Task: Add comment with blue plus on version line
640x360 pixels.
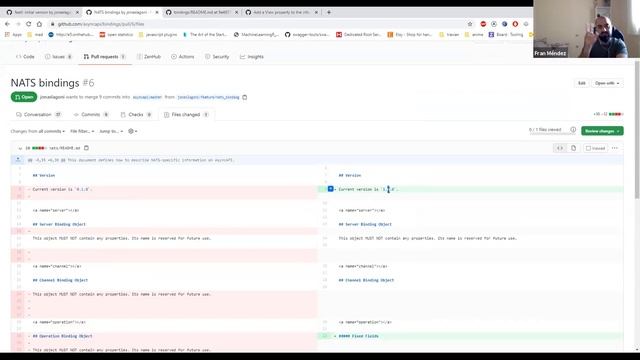Action: pos(331,189)
